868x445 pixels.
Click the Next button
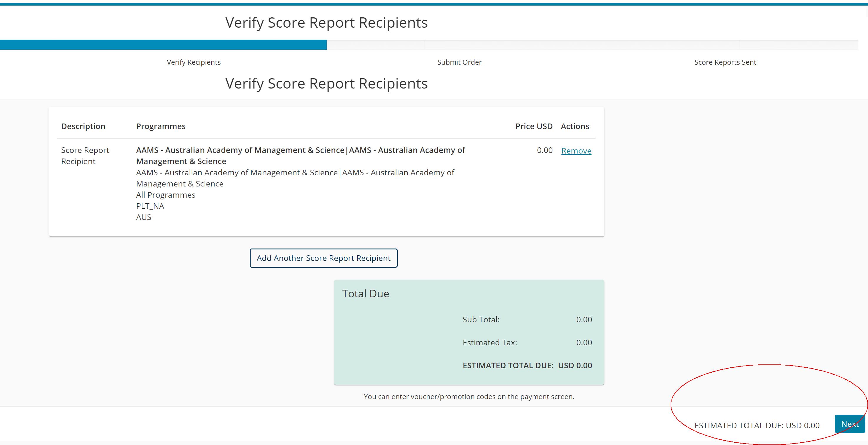click(x=849, y=424)
